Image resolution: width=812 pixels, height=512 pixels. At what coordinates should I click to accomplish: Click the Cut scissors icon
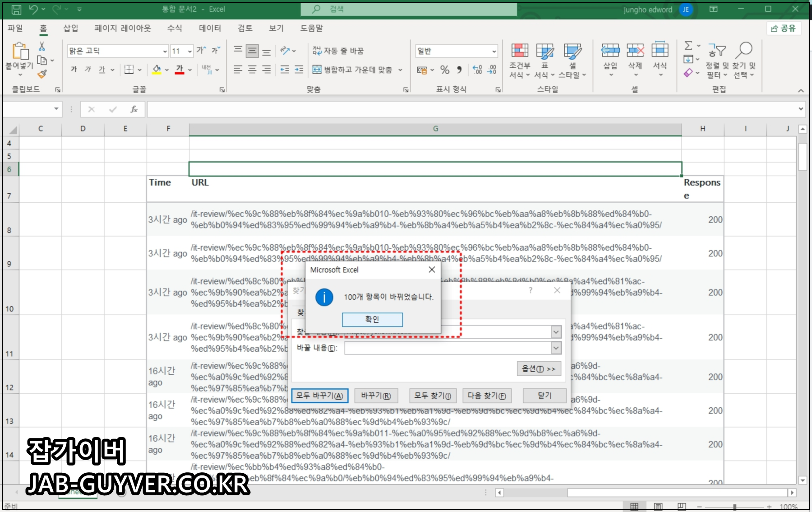point(42,46)
